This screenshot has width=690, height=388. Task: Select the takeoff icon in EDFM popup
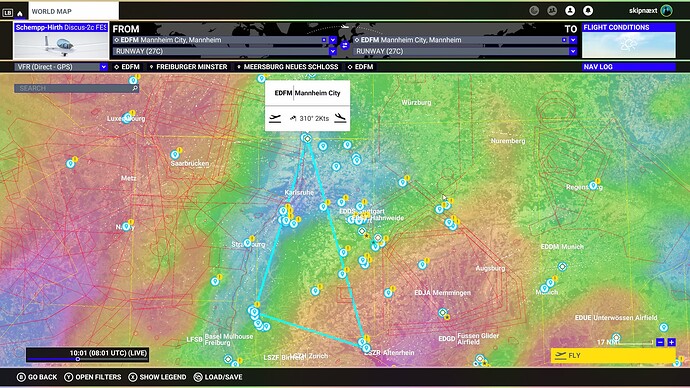[x=275, y=118]
